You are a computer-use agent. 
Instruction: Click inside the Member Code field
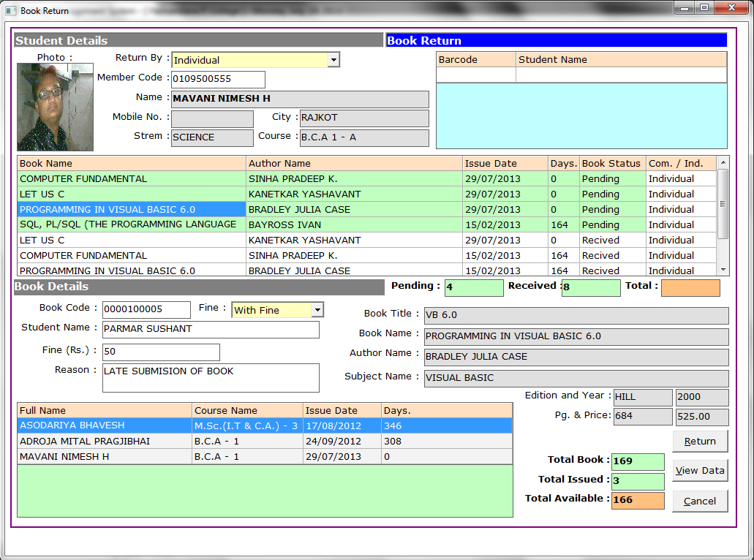(217, 79)
